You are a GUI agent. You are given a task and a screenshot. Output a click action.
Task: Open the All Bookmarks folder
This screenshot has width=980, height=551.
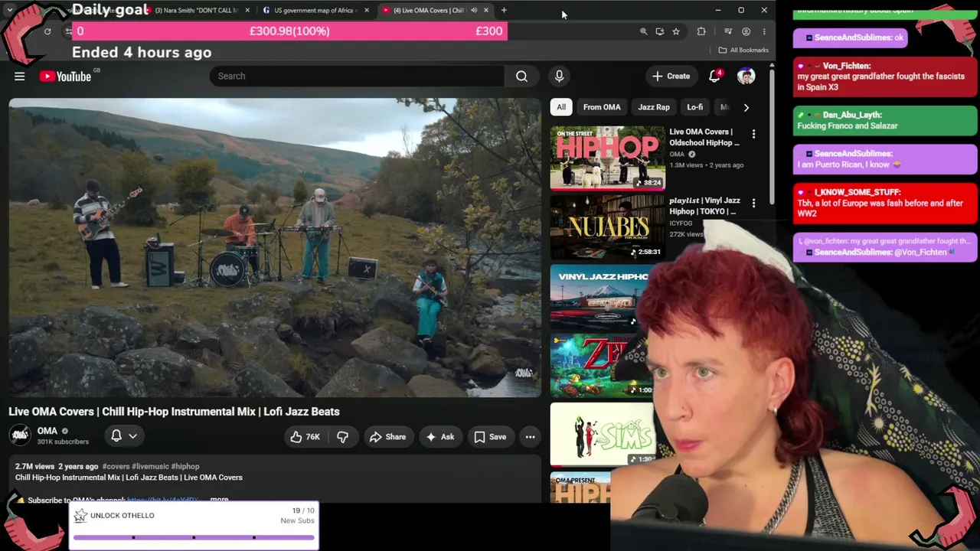click(743, 50)
